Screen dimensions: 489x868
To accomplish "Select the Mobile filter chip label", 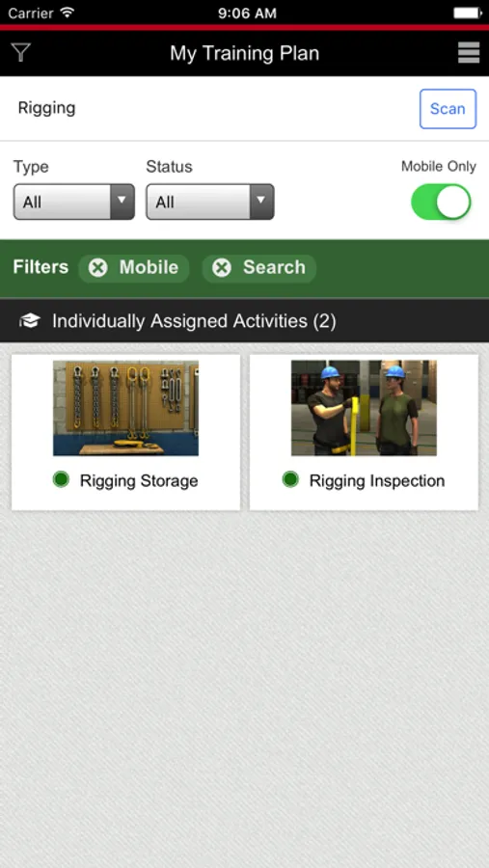I will click(149, 268).
